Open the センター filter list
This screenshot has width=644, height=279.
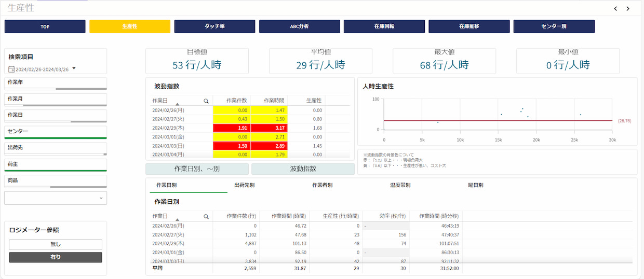pos(56,132)
